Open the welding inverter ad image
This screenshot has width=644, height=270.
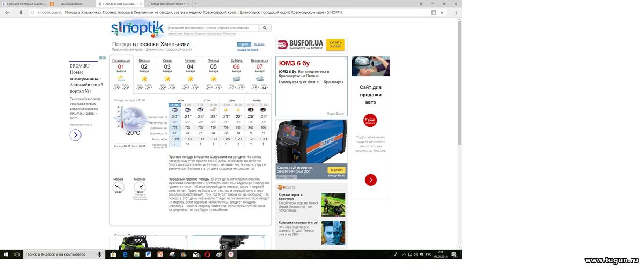[x=311, y=141]
